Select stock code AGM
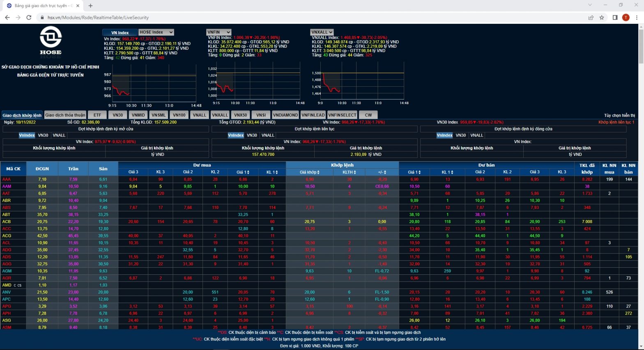Screen dimensions: 644x350 [7, 271]
